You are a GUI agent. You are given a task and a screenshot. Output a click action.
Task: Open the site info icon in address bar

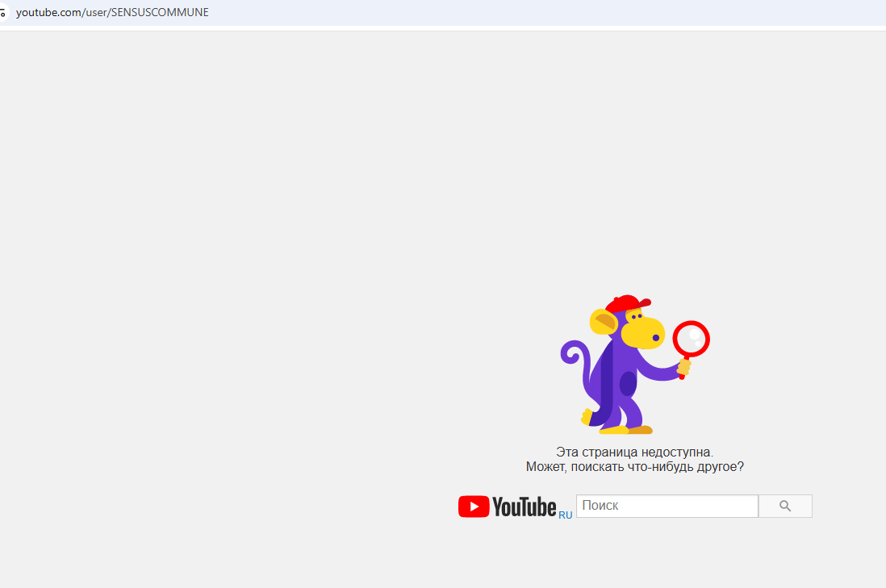click(3, 12)
